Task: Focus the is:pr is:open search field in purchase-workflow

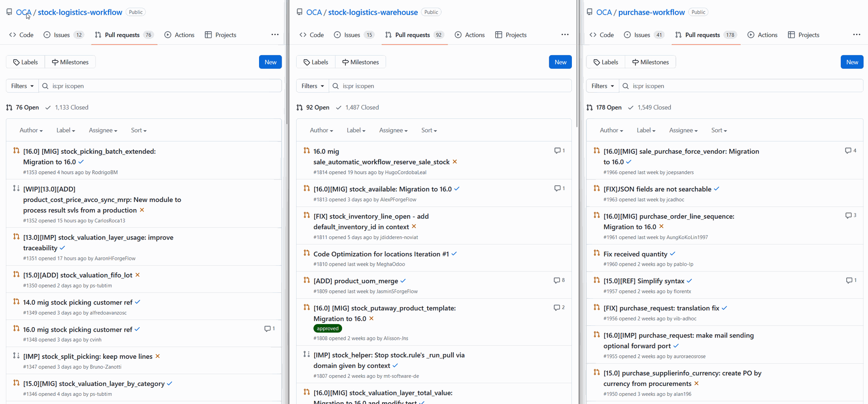Action: pos(741,86)
